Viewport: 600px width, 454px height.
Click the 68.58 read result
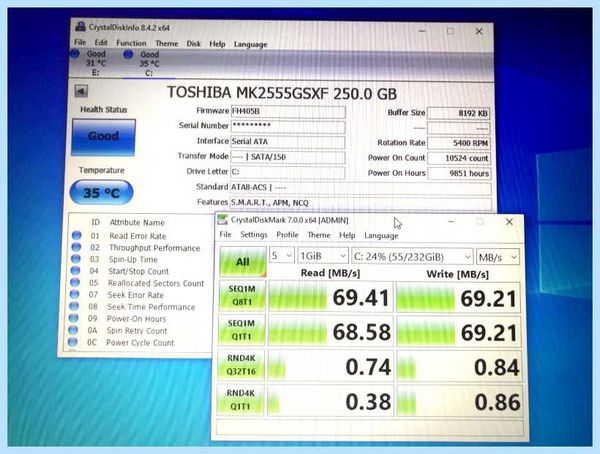point(331,332)
